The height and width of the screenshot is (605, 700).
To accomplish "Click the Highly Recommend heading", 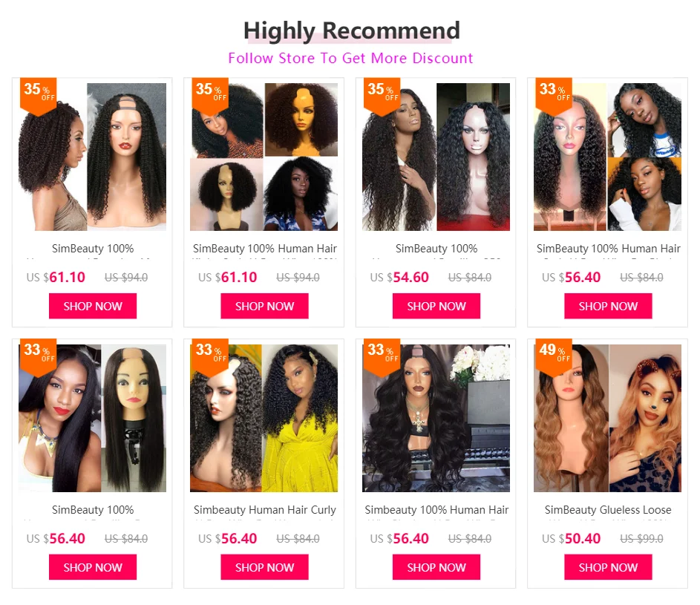I will click(x=351, y=31).
